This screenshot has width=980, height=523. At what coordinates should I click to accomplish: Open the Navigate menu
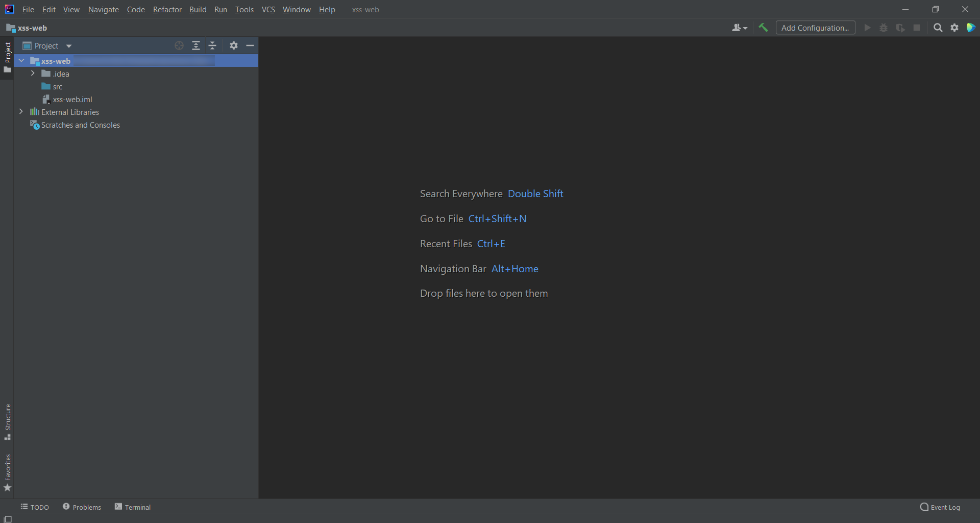coord(103,9)
